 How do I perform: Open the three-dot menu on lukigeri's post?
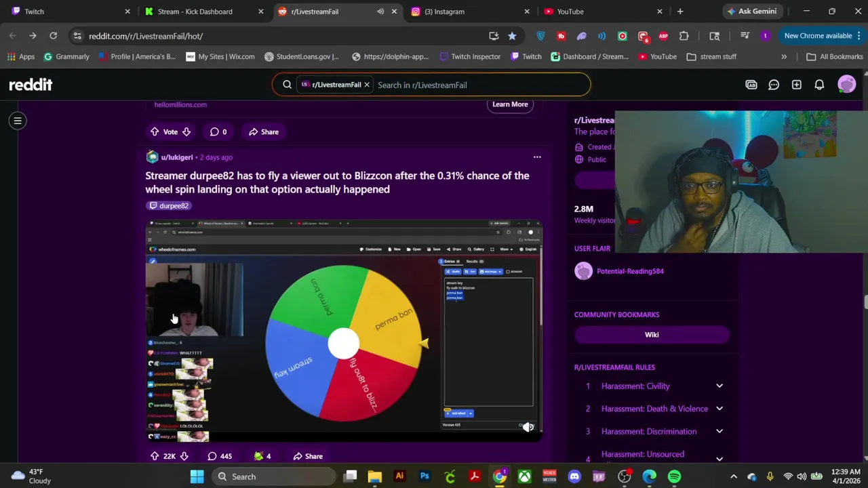pos(537,157)
